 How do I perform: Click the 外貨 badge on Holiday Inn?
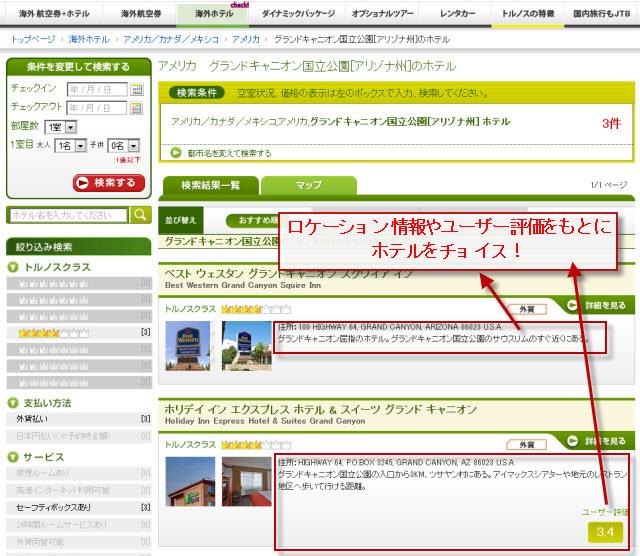pyautogui.click(x=527, y=445)
